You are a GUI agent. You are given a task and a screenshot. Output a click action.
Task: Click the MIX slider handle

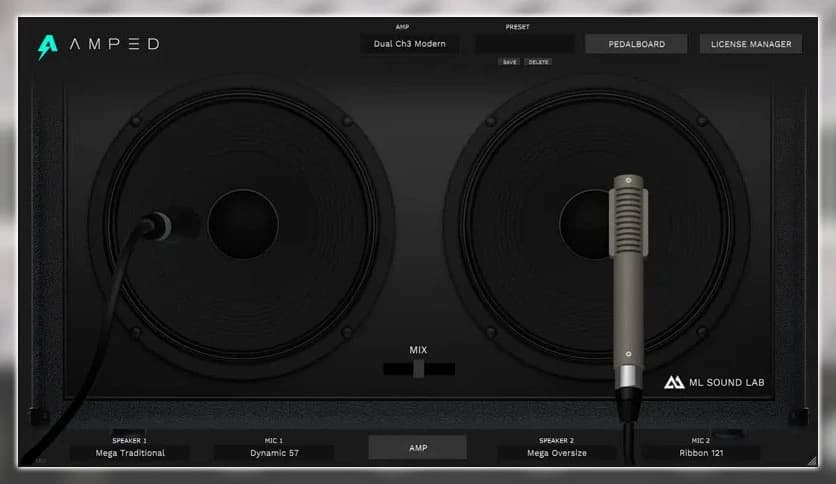[419, 368]
